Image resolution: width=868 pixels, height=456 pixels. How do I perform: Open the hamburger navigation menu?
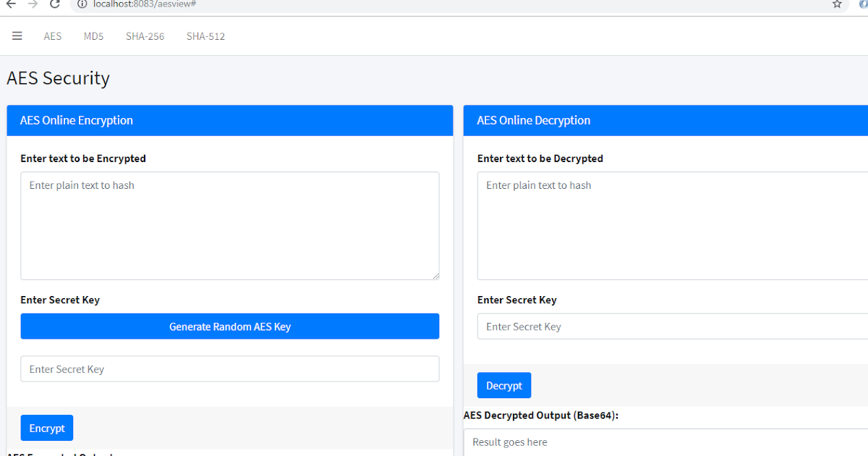tap(17, 35)
